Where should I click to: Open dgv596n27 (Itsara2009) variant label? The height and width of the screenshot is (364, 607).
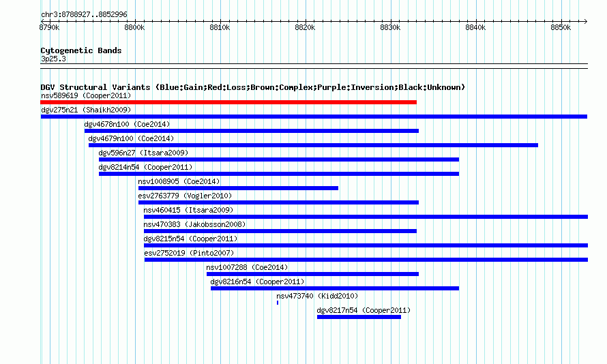click(143, 153)
